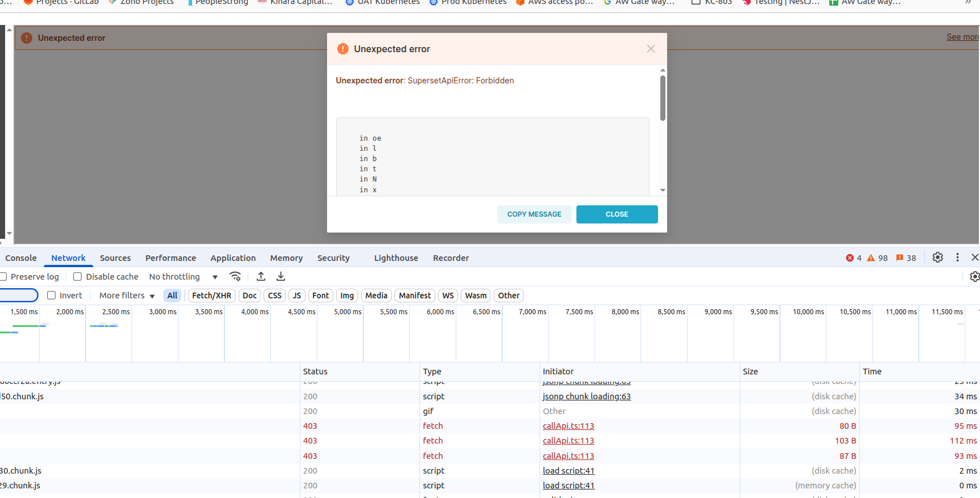Viewport: 980px width, 498px height.
Task: Sort by the Size column header
Action: (799, 372)
